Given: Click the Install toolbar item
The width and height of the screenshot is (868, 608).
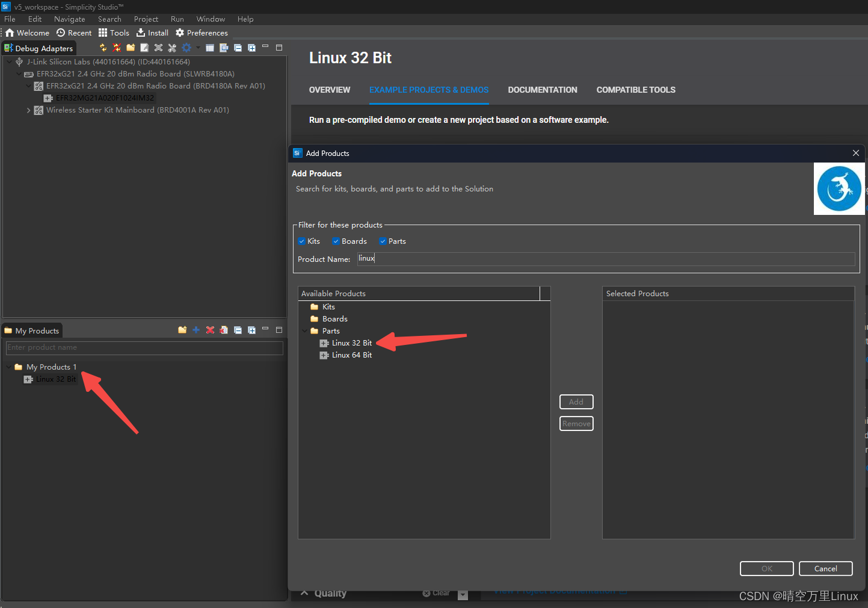Looking at the screenshot, I should click(x=153, y=33).
